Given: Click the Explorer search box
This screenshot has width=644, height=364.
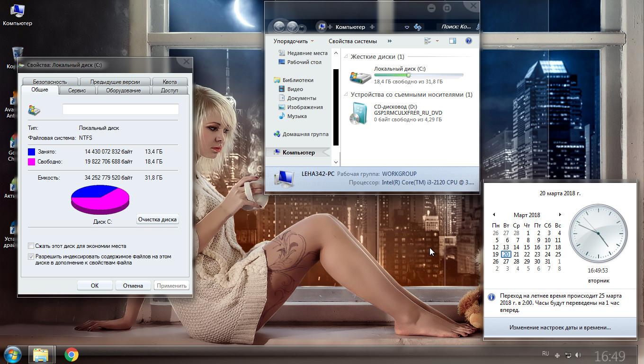Looking at the screenshot, I should tap(458, 27).
